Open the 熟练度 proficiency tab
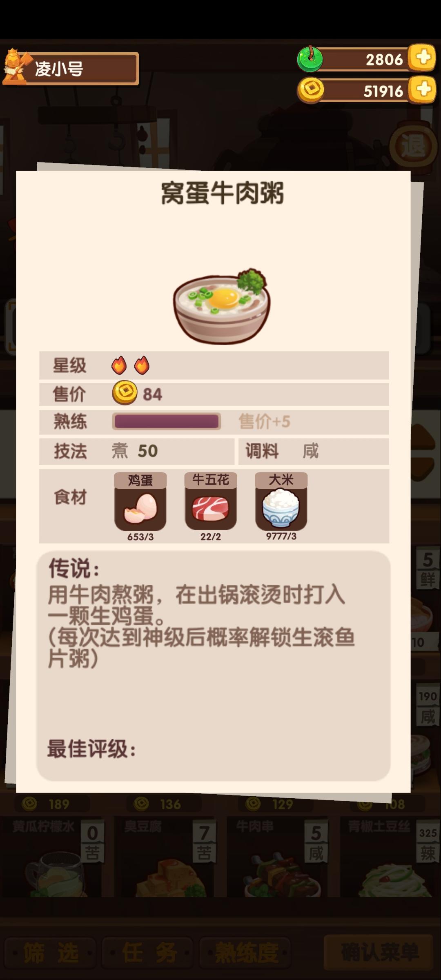441x980 pixels. pyautogui.click(x=245, y=953)
